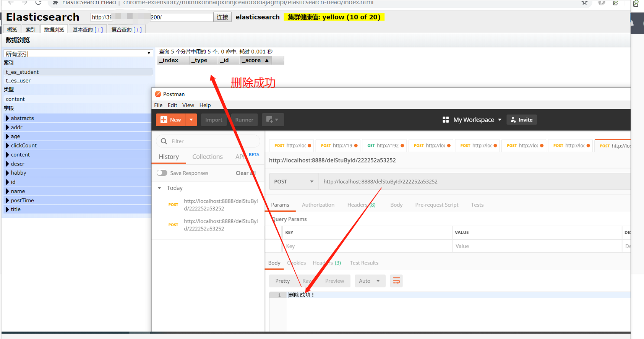The height and width of the screenshot is (339, 644).
Task: Open the Test Results response tab
Action: click(364, 263)
